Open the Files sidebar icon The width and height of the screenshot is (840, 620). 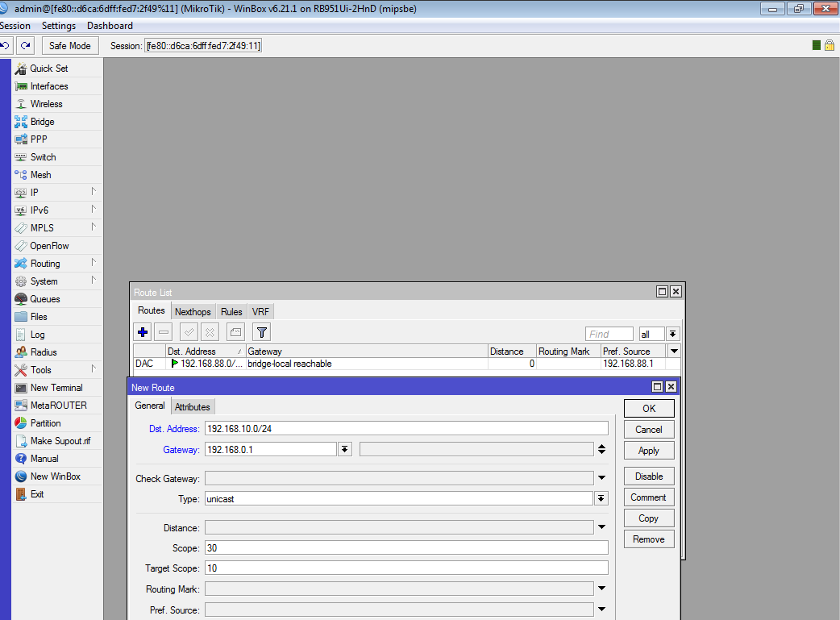[21, 317]
